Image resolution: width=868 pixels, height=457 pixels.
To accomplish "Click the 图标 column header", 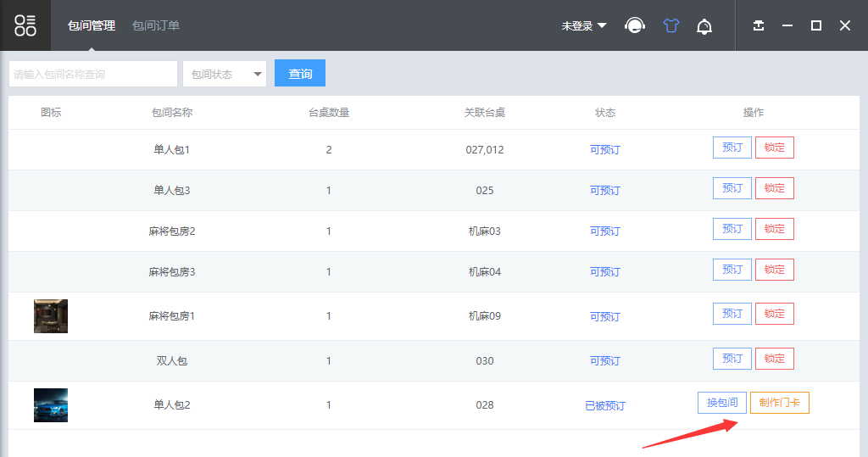I will (51, 113).
